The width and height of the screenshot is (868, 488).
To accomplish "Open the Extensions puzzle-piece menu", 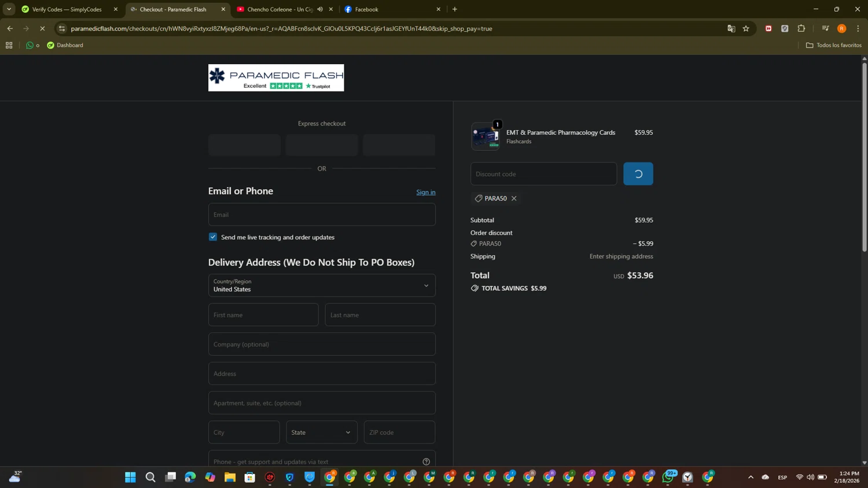I will tap(801, 28).
